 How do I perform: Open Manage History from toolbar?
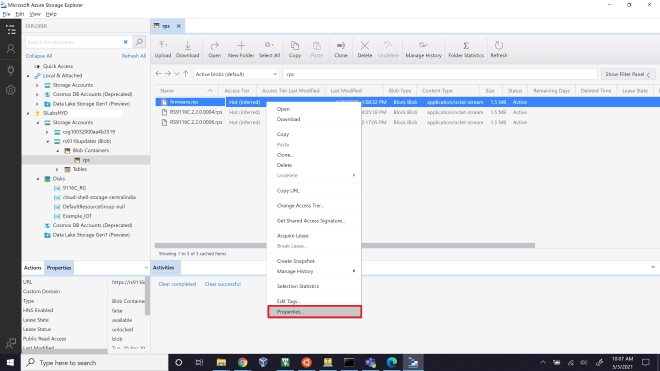[423, 49]
